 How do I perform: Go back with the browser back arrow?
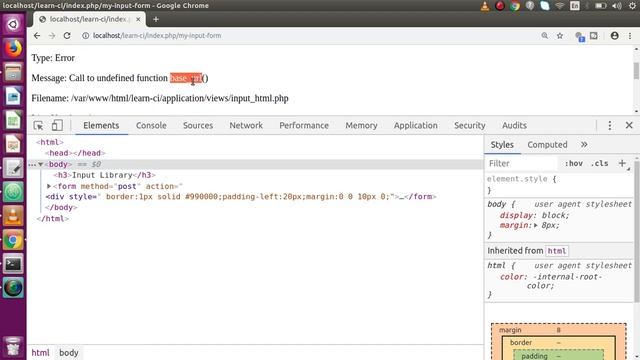tap(37, 36)
